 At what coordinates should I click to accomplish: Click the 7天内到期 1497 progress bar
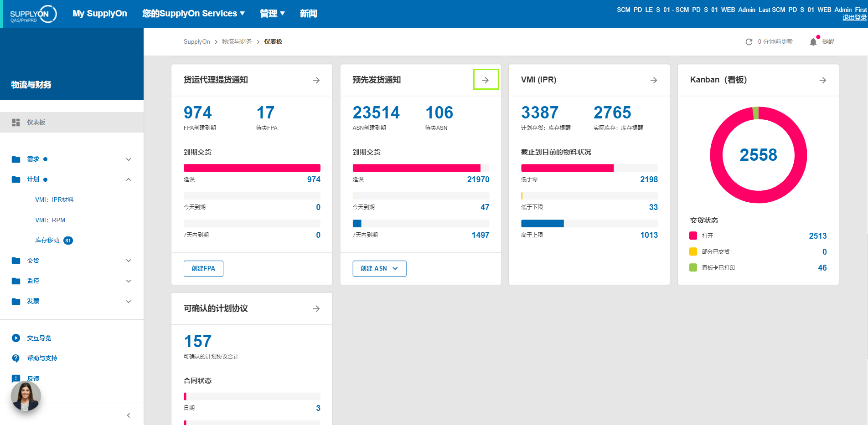coord(421,224)
